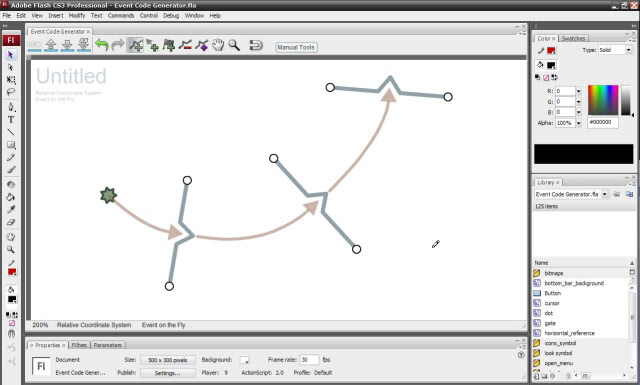Click the Frame rate input field
Image resolution: width=640 pixels, height=385 pixels.
pyautogui.click(x=309, y=360)
